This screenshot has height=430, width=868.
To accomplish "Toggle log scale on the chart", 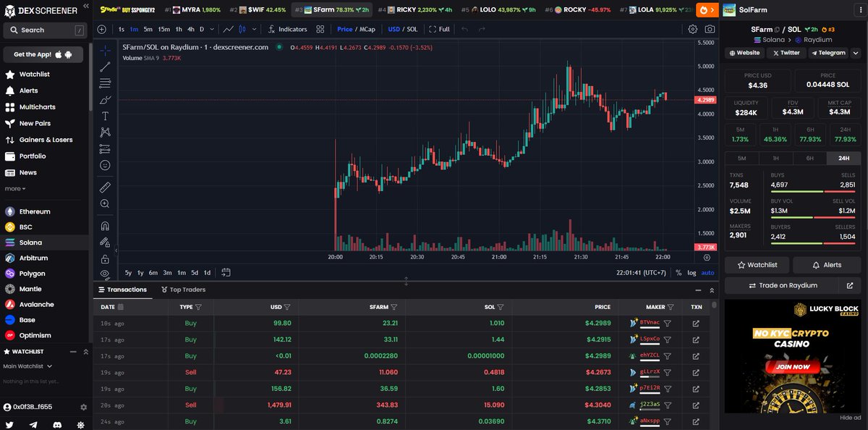I will (x=692, y=273).
